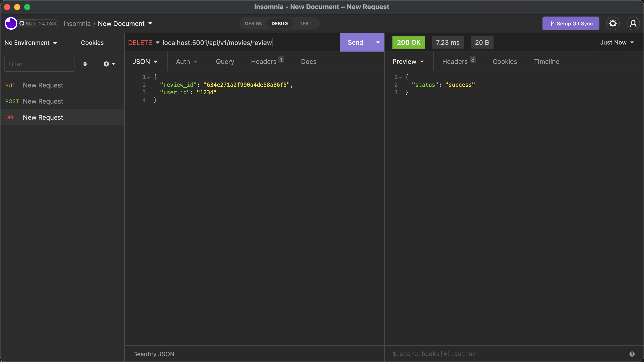644x362 pixels.
Task: Enable DEBUG mode
Action: pyautogui.click(x=280, y=23)
